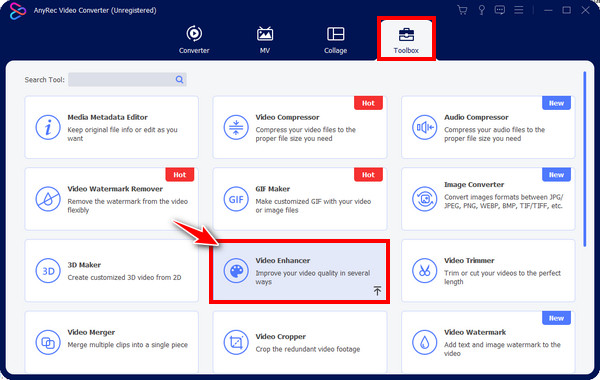
Task: Click the AnyRec logo icon
Action: point(18,11)
